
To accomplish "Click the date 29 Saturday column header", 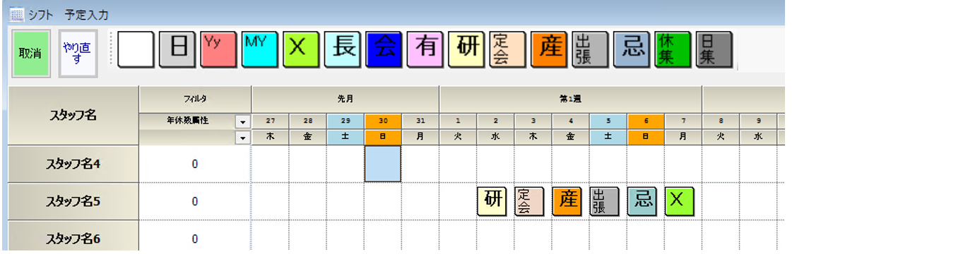I will (346, 121).
